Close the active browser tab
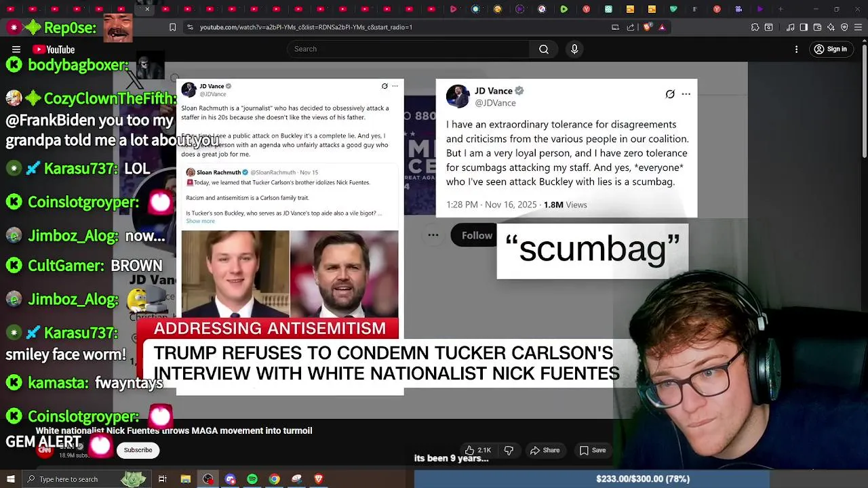868x488 pixels. tap(147, 9)
